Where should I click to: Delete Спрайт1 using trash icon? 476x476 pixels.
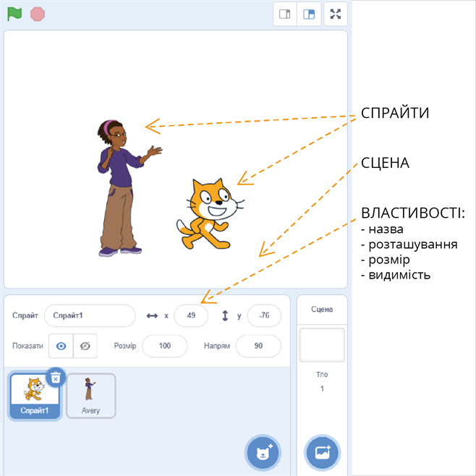tap(56, 377)
